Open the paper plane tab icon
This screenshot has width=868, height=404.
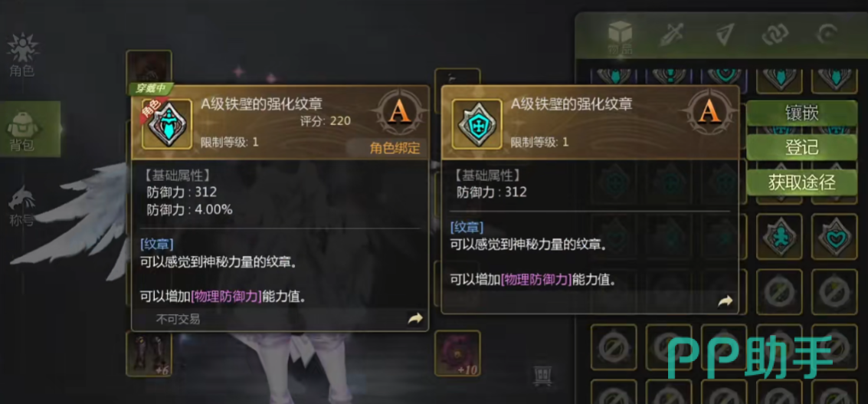[723, 35]
